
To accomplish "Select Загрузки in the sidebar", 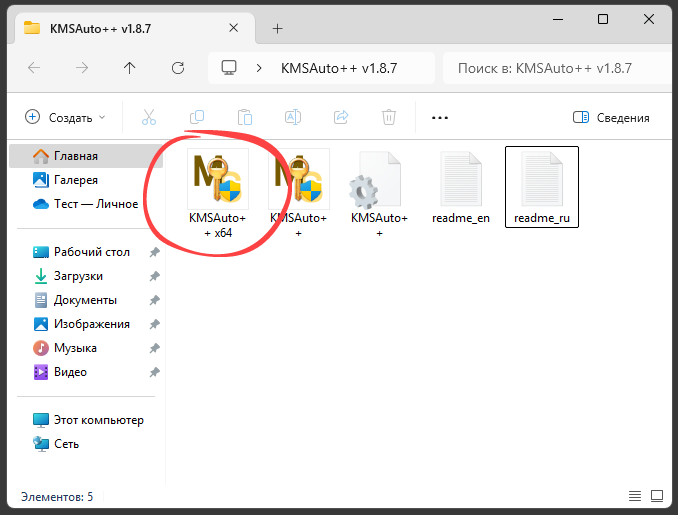I will (78, 276).
